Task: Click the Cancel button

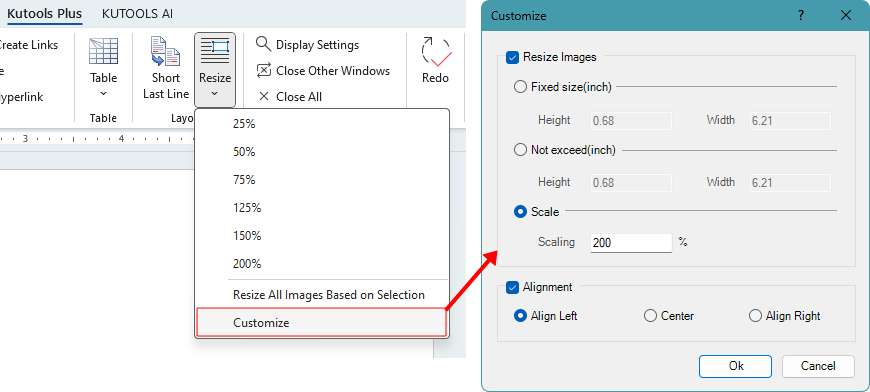Action: point(818,366)
